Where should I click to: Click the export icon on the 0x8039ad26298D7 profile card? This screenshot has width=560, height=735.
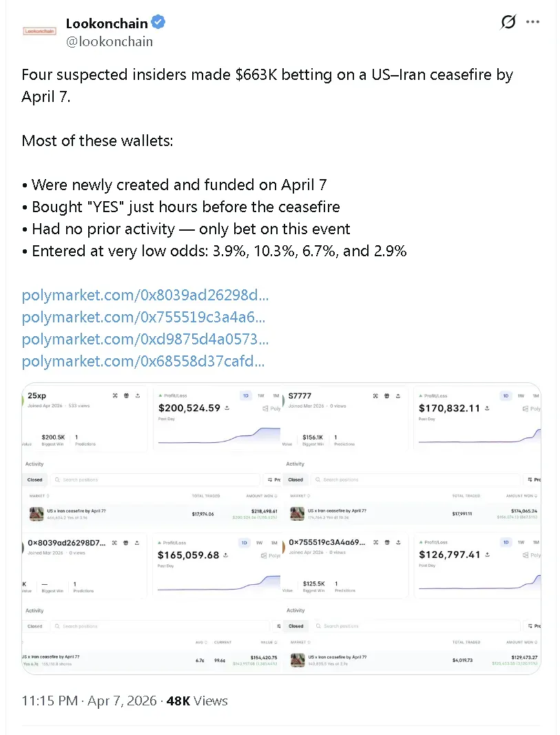pyautogui.click(x=138, y=543)
